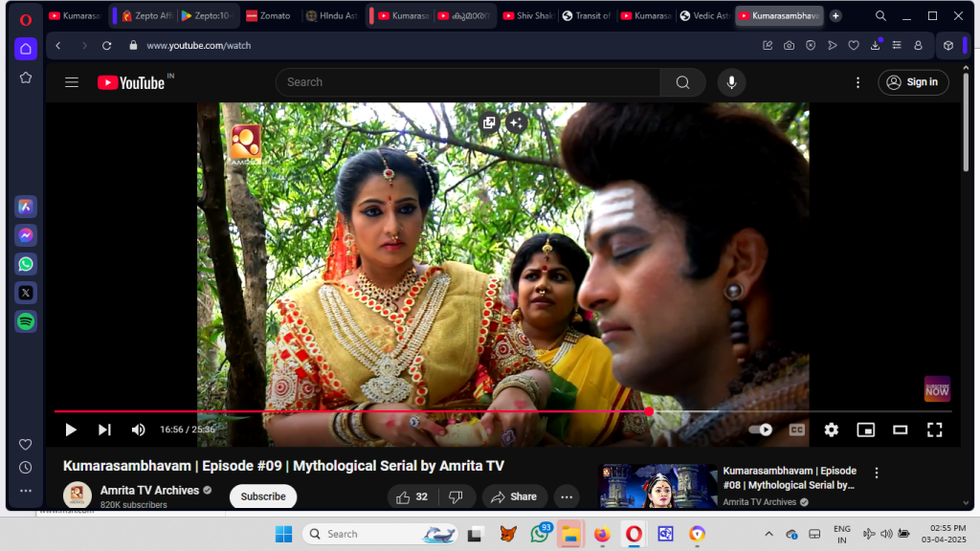Open the Opera player send icon
The height and width of the screenshot is (551, 980).
click(833, 46)
